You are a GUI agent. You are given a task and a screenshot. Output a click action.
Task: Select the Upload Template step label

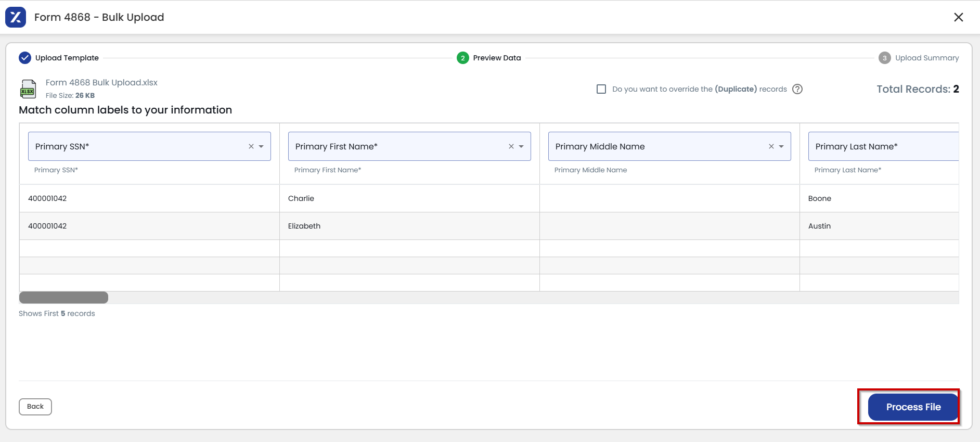coord(67,58)
